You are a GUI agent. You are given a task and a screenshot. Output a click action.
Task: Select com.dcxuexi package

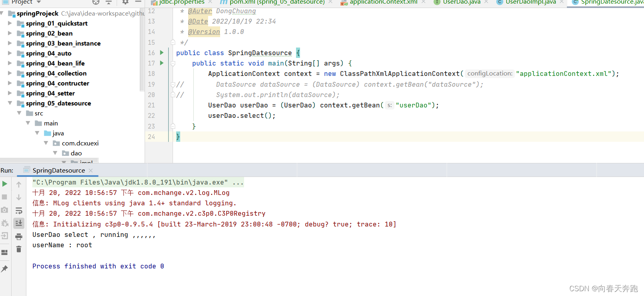coord(80,143)
